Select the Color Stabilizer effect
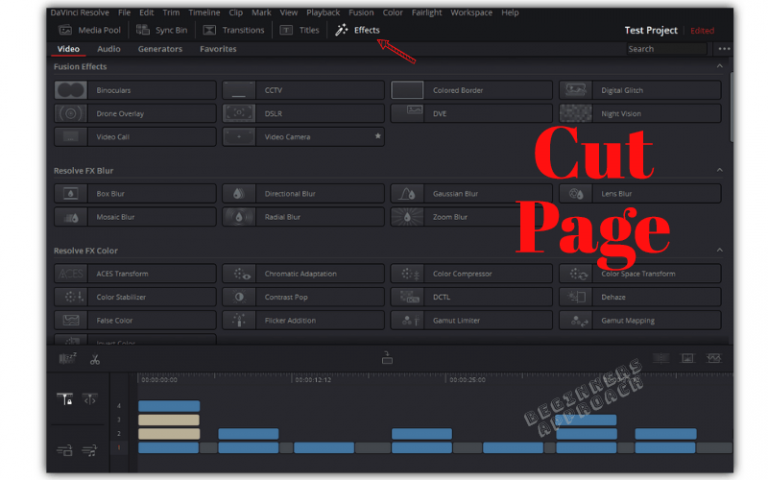The image size is (768, 480). (135, 297)
